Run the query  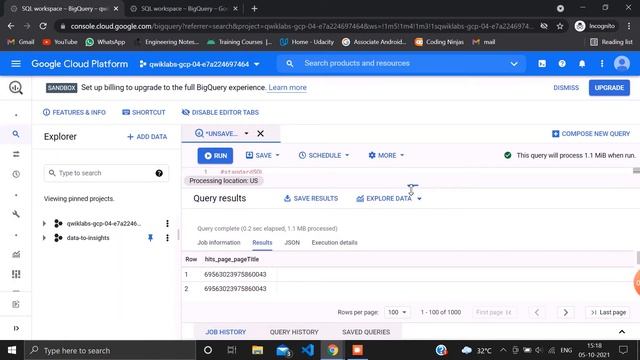215,156
